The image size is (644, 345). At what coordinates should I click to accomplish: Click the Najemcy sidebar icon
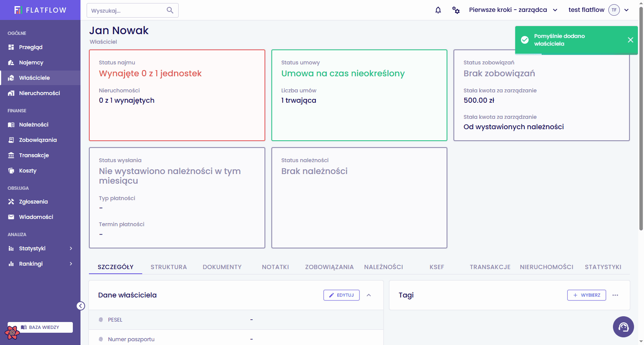click(x=11, y=62)
